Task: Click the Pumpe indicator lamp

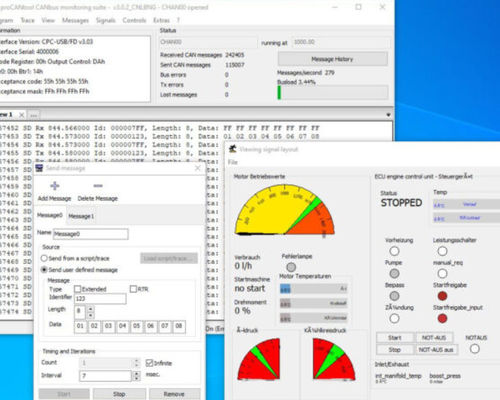Action: [x=394, y=274]
